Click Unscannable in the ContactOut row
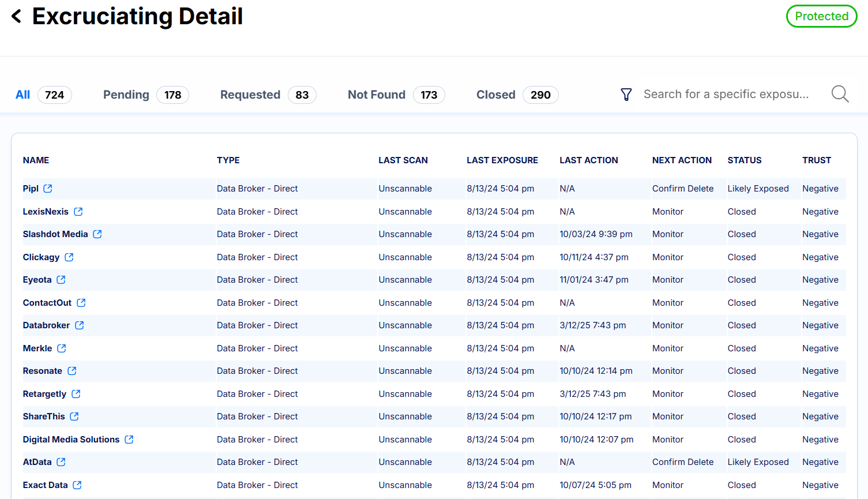The width and height of the screenshot is (868, 499). pyautogui.click(x=405, y=303)
